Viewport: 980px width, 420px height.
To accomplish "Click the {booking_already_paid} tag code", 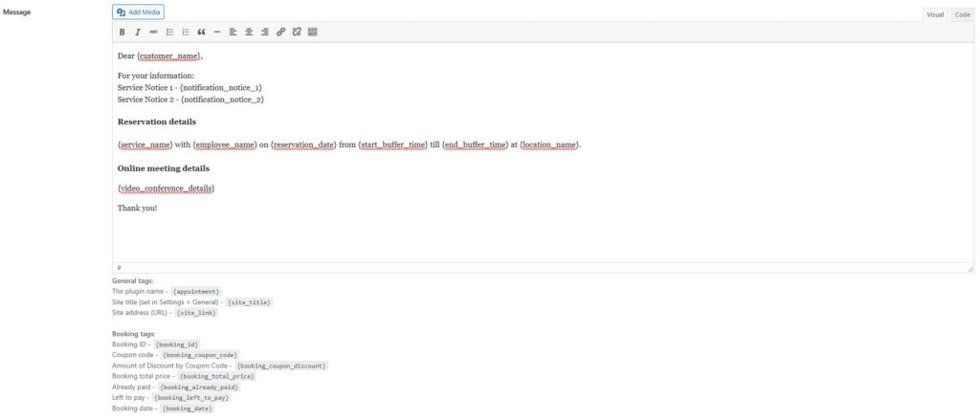I will tap(199, 387).
